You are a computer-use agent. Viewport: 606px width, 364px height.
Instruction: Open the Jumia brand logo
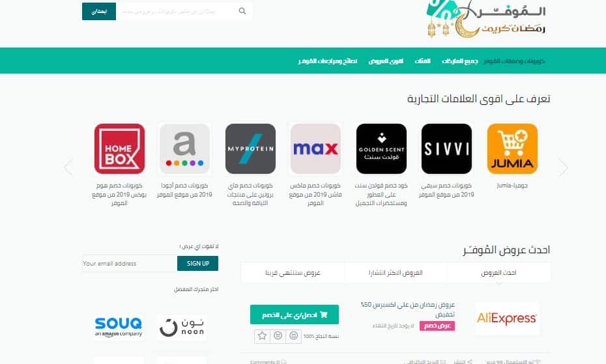click(512, 148)
